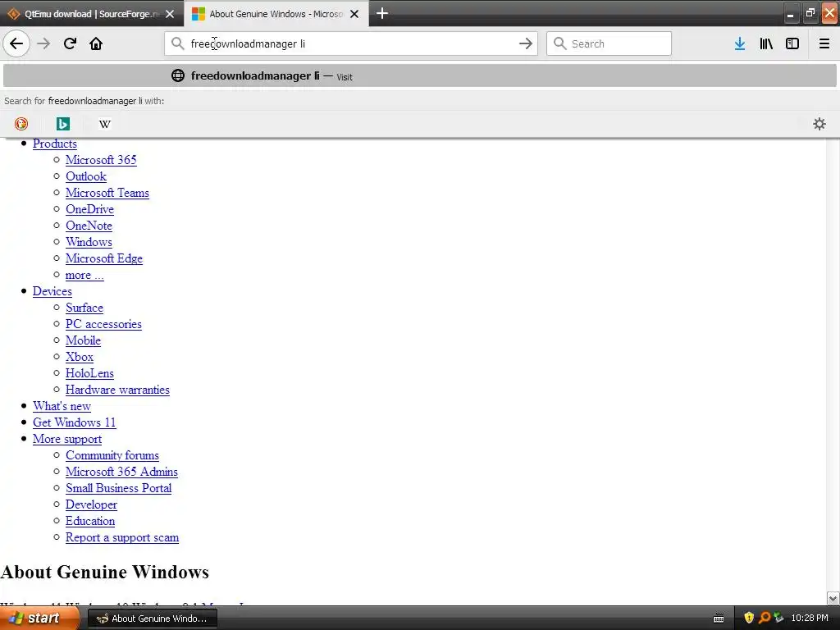The height and width of the screenshot is (630, 840).
Task: Click the scrollbar down arrow
Action: [x=833, y=598]
